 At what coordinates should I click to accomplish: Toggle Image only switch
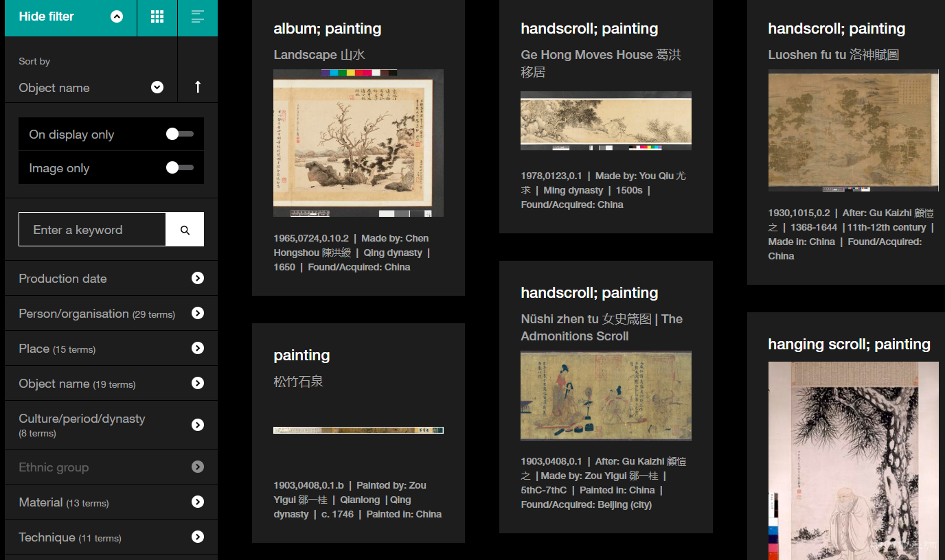pyautogui.click(x=180, y=168)
